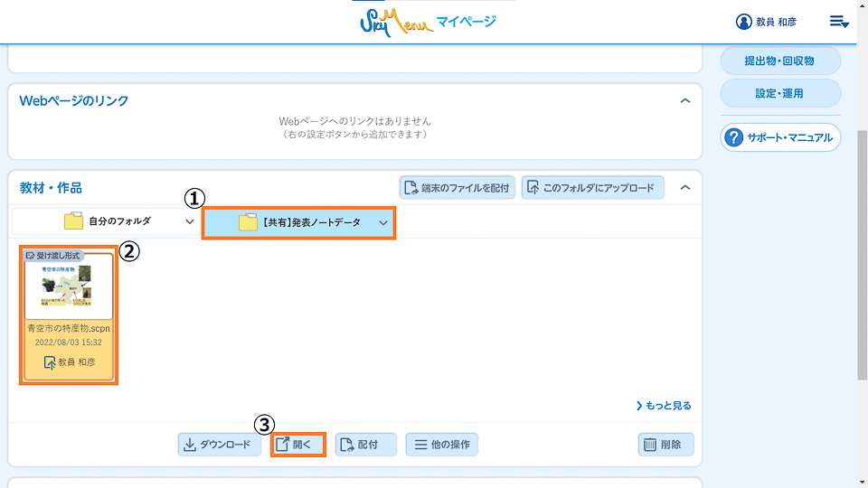868x488 pixels.
Task: Collapse the 教材・作品 section
Action: 685,188
